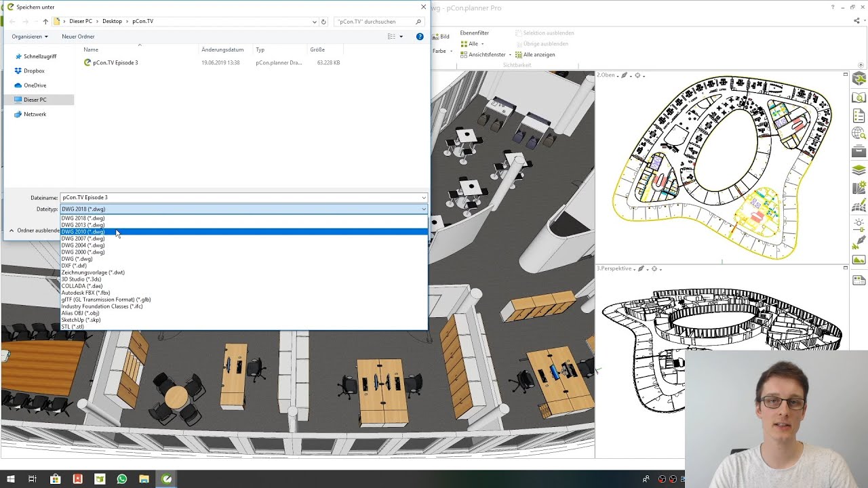This screenshot has width=868, height=488.
Task: Choose STL (*.stl) file type
Action: pos(244,327)
